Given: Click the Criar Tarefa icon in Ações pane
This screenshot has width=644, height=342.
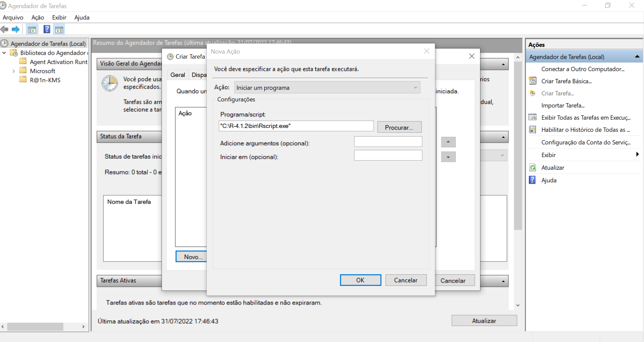Looking at the screenshot, I should click(533, 93).
